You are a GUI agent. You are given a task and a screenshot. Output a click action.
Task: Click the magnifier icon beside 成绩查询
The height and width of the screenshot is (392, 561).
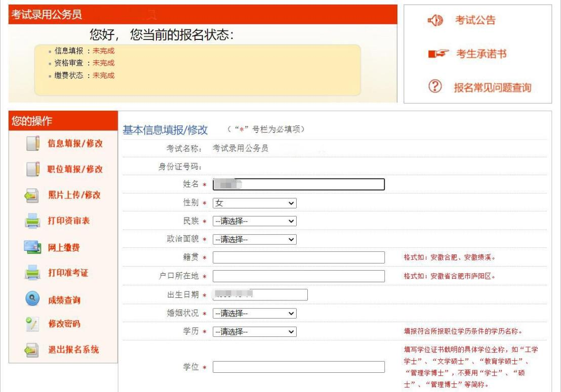point(32,299)
